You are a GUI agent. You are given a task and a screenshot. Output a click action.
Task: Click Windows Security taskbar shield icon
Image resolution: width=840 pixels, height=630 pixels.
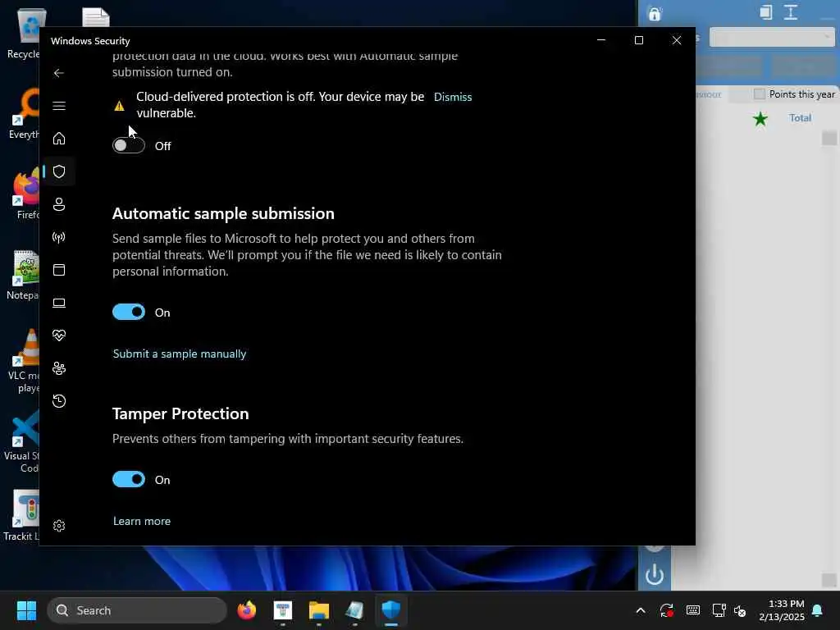(391, 610)
